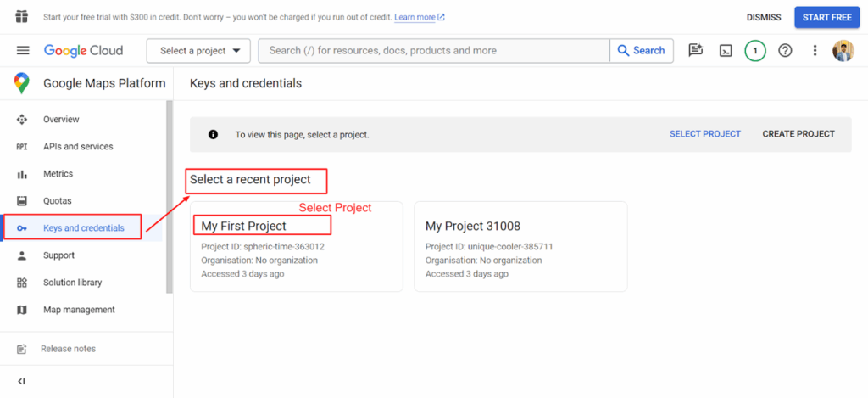Click the user profile avatar
The height and width of the screenshot is (398, 868).
pyautogui.click(x=843, y=51)
